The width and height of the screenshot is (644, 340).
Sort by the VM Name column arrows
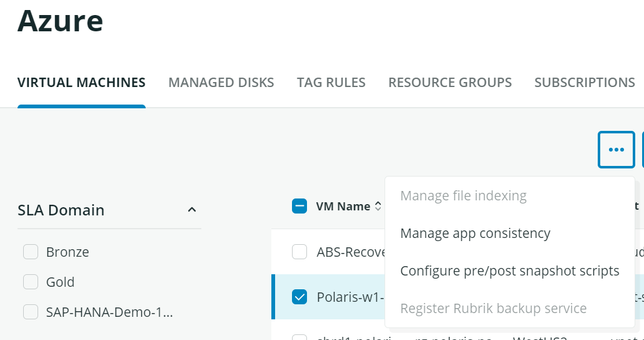pyautogui.click(x=378, y=207)
